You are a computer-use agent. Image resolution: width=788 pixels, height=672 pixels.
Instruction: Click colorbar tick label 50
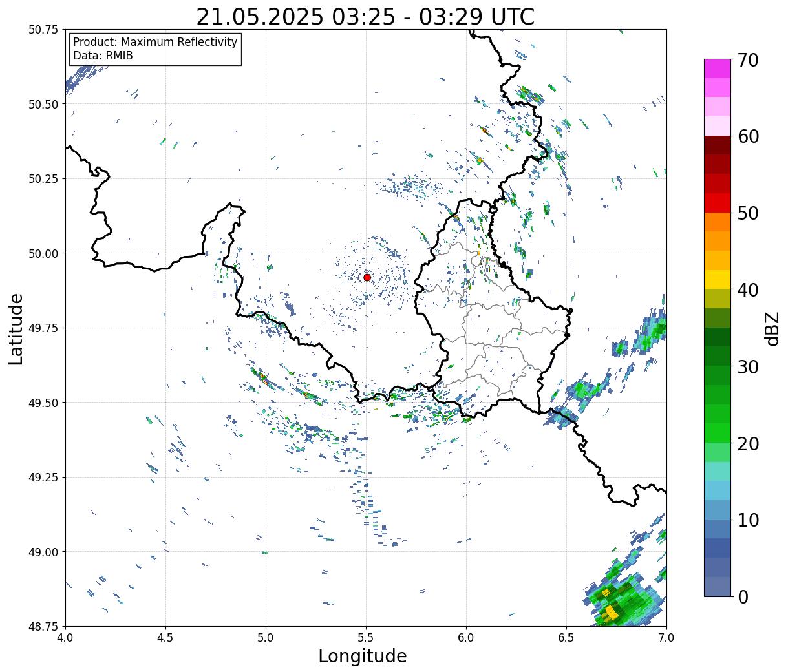click(748, 213)
